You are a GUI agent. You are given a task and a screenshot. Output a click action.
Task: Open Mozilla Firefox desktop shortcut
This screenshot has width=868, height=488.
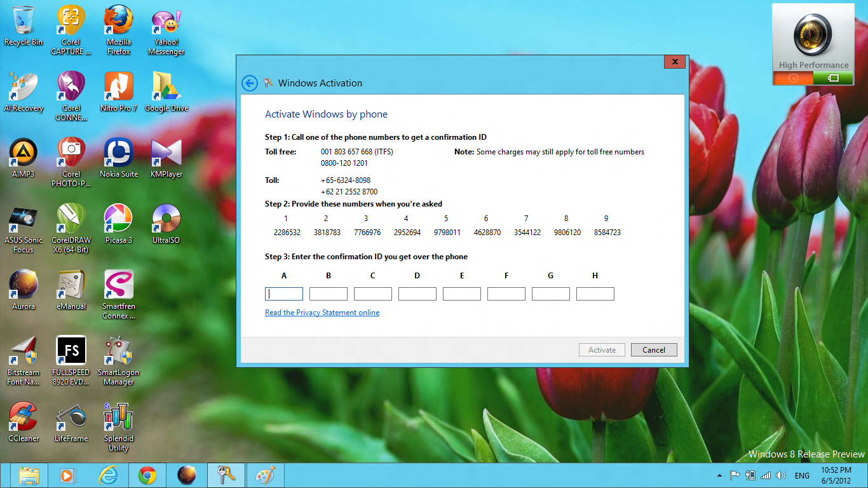click(x=119, y=30)
